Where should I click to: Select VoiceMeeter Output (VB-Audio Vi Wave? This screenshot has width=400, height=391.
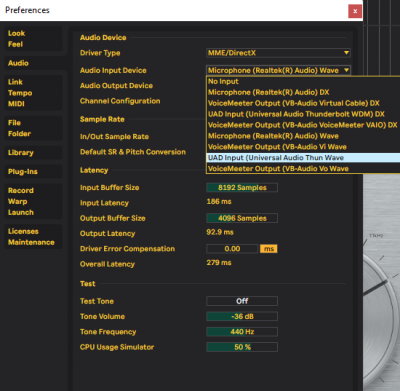click(x=303, y=147)
